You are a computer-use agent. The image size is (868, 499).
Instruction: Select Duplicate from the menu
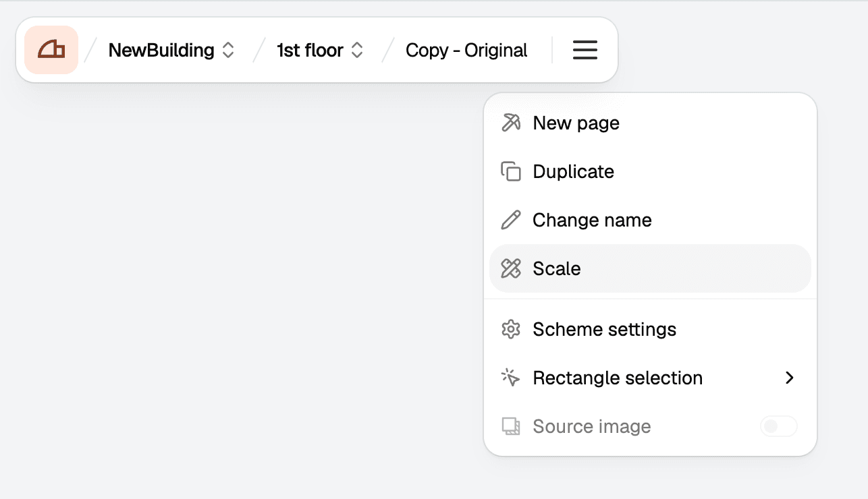click(650, 171)
